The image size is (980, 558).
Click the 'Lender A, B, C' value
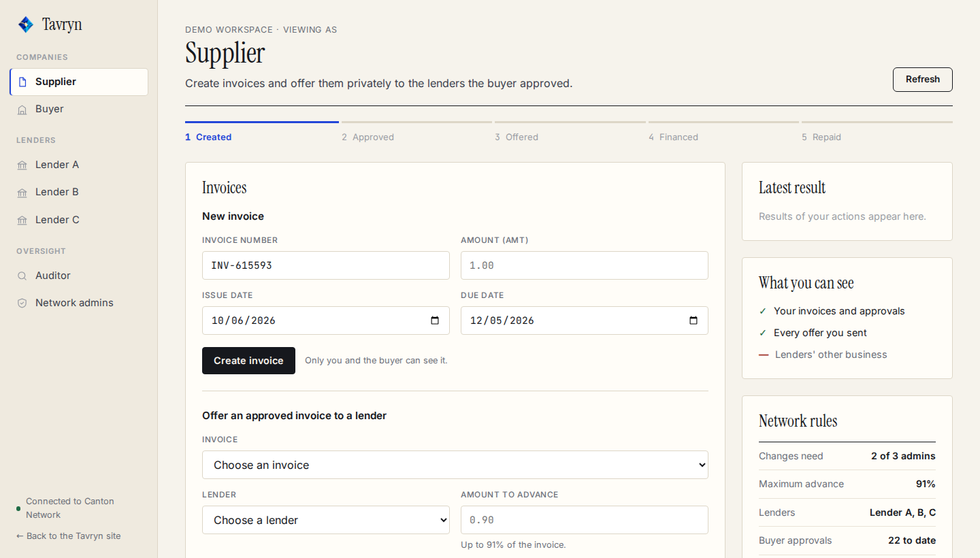[902, 512]
